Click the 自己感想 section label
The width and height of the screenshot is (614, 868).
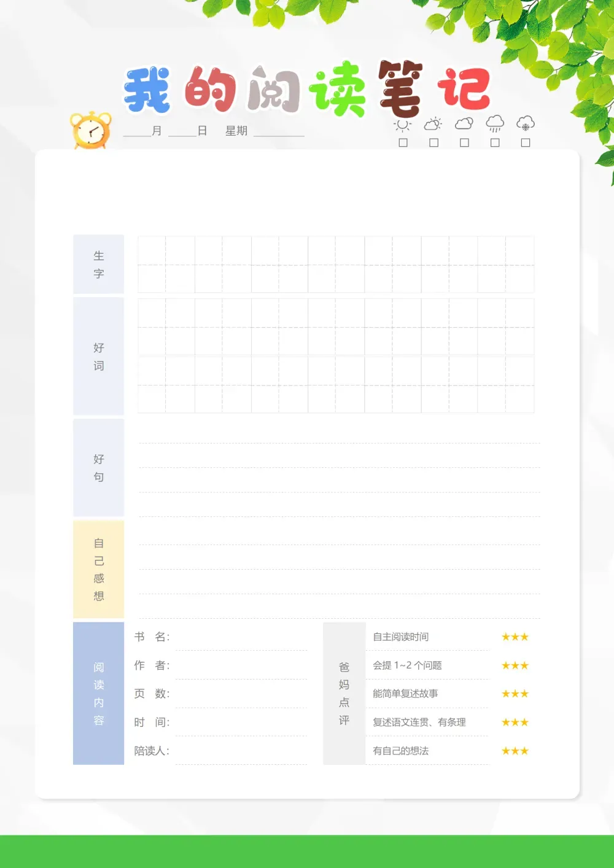[x=98, y=569]
